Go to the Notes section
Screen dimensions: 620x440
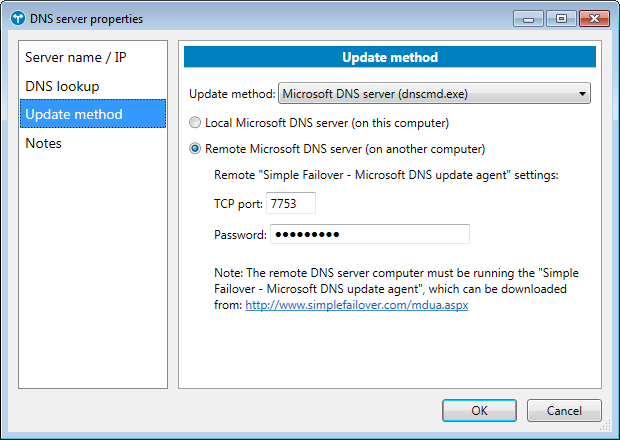[x=44, y=143]
